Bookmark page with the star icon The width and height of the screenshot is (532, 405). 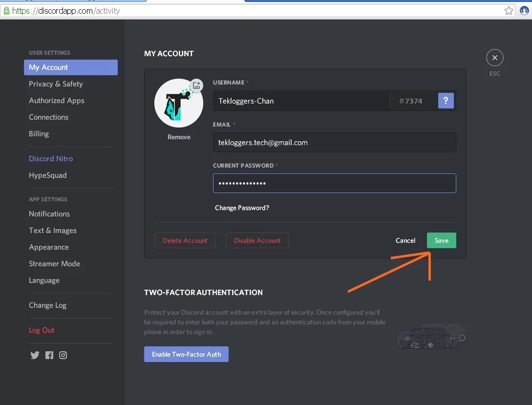509,11
